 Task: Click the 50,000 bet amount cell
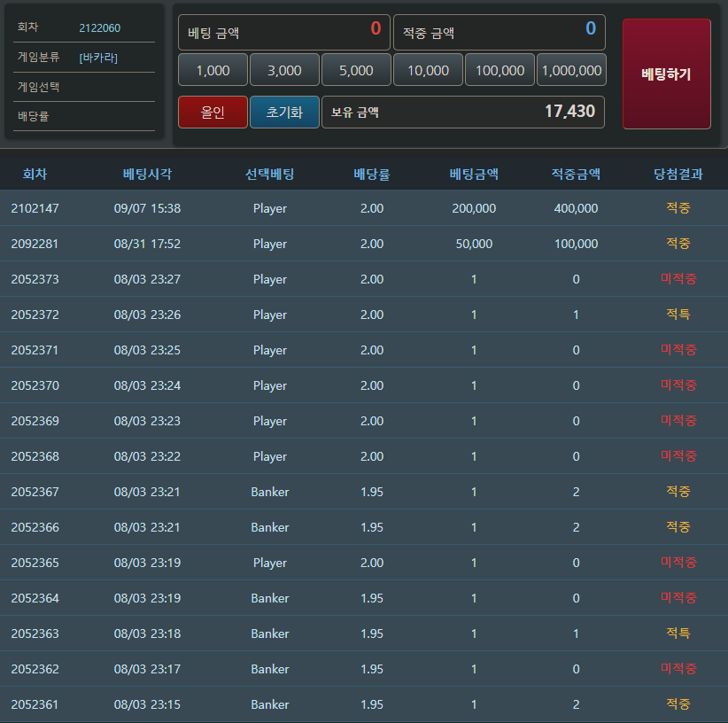coord(474,244)
